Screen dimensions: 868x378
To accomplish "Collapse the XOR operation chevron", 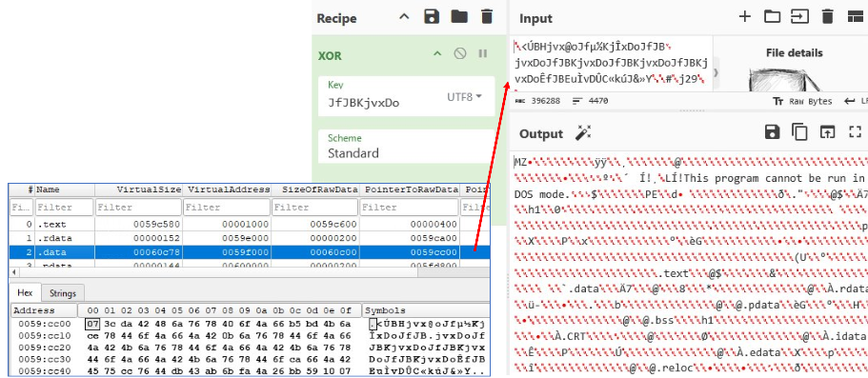I will coord(437,54).
